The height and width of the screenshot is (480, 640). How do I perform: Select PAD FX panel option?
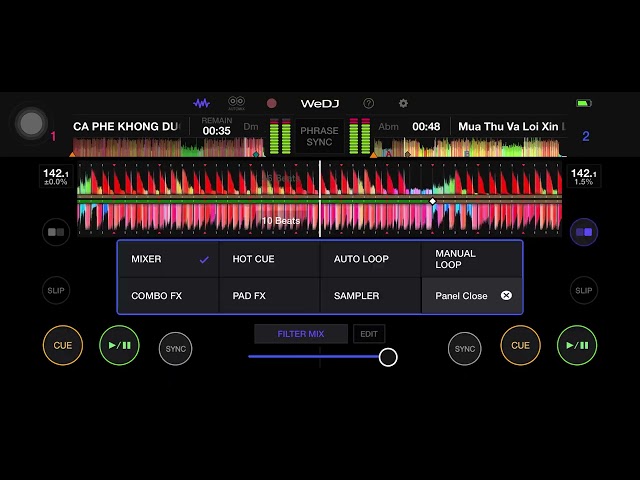click(x=269, y=296)
